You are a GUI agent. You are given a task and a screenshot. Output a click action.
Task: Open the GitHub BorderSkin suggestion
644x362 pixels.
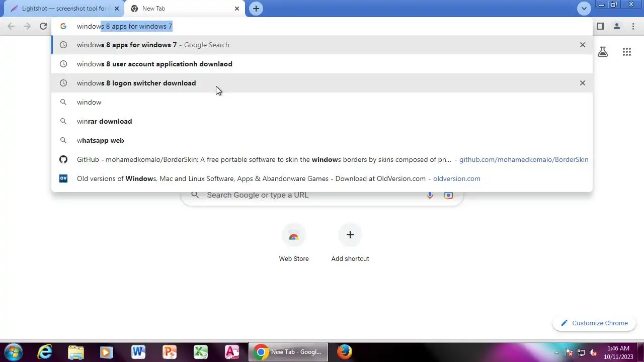(322, 159)
